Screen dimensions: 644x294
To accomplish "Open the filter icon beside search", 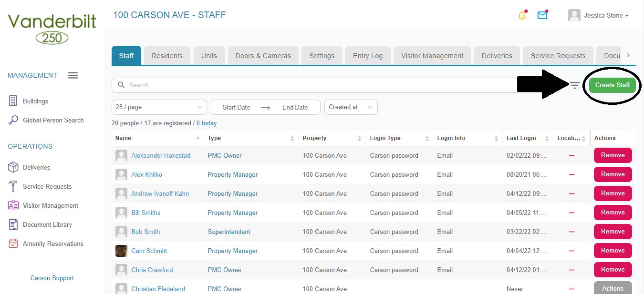I will [574, 85].
